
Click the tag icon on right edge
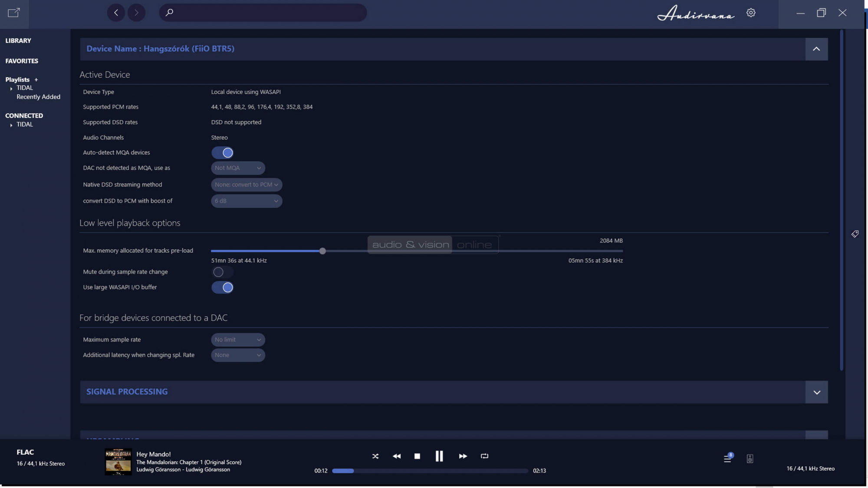point(855,234)
